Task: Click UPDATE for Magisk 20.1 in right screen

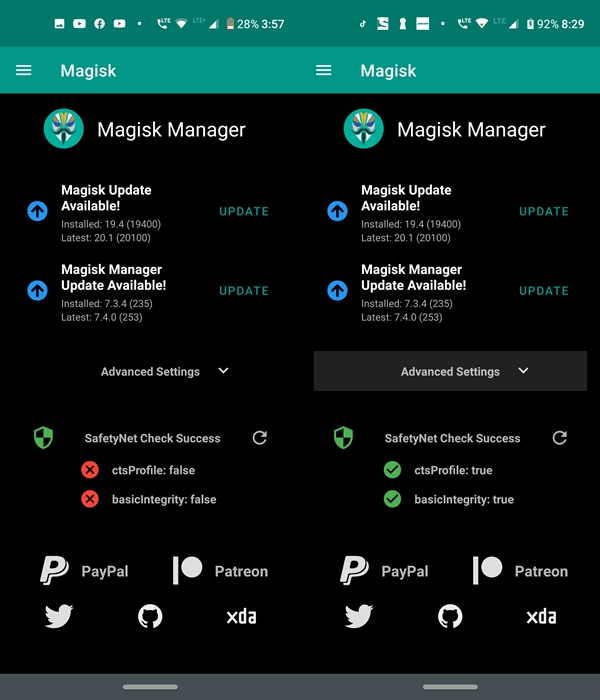Action: [544, 211]
